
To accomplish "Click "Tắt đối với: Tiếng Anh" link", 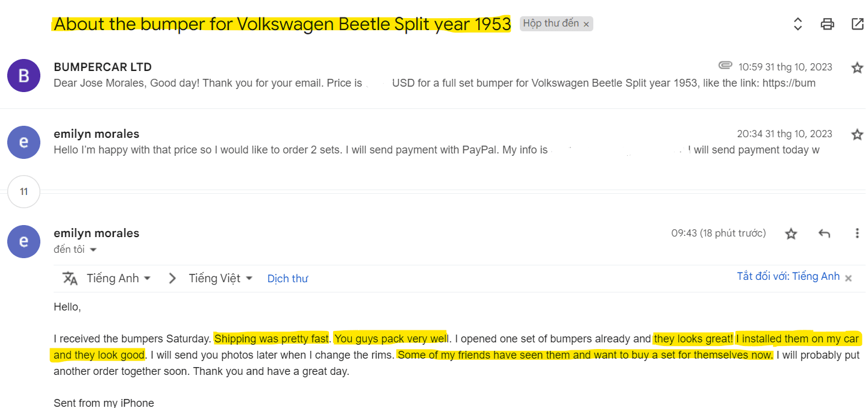I will coord(788,276).
